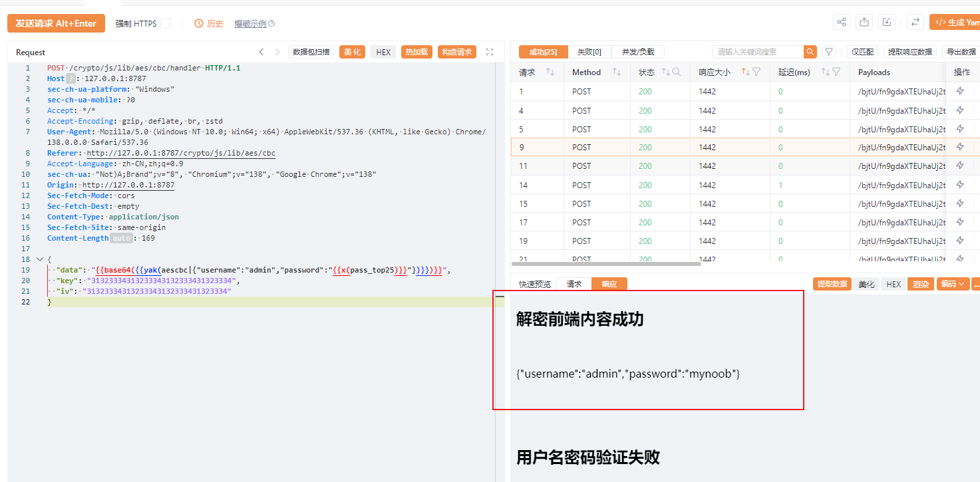Viewport: 980px width, 482px height.
Task: Toggle 美化 in the response panel
Action: click(866, 284)
